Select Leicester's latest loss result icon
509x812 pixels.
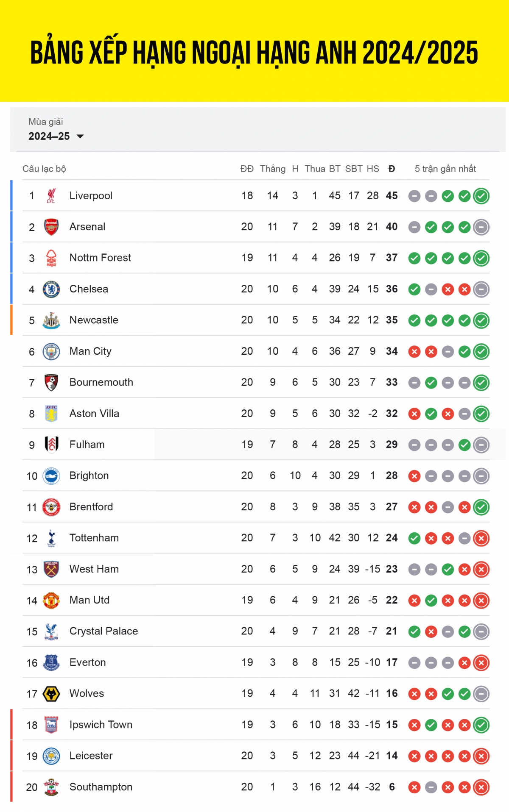point(481,756)
